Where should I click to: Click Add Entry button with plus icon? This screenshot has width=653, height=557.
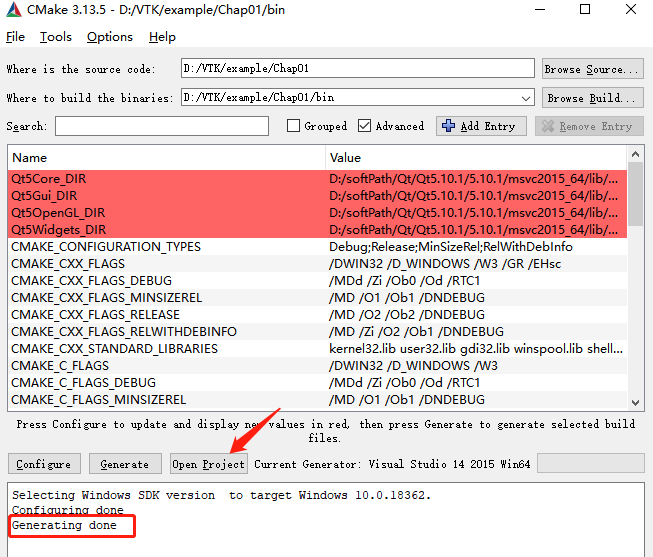pos(481,126)
